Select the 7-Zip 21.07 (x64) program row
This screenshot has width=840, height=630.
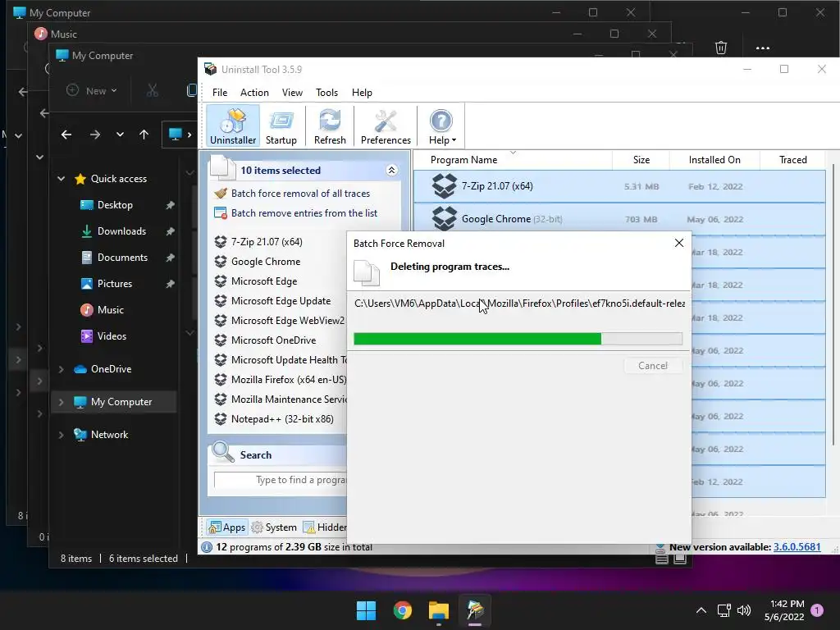[620, 186]
